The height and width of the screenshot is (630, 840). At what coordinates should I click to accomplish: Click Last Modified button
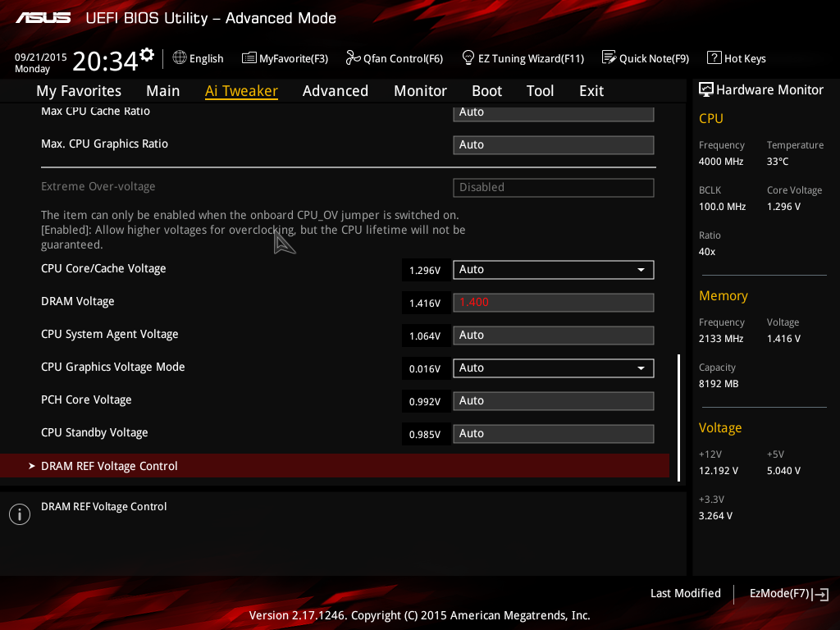tap(685, 593)
